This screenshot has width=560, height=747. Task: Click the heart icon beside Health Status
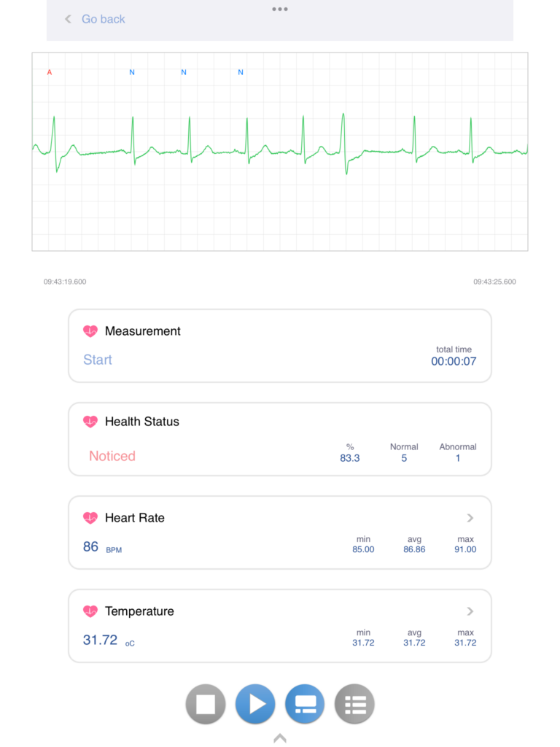tap(90, 422)
